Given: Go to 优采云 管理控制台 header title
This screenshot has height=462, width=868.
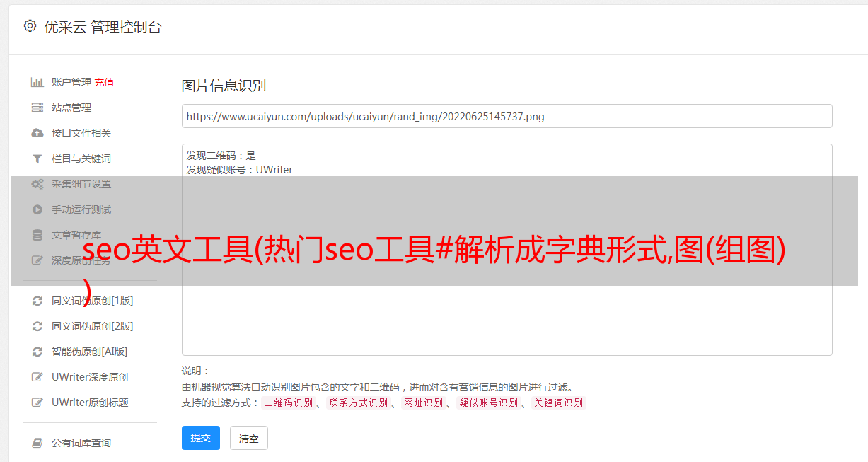Looking at the screenshot, I should click(x=103, y=27).
